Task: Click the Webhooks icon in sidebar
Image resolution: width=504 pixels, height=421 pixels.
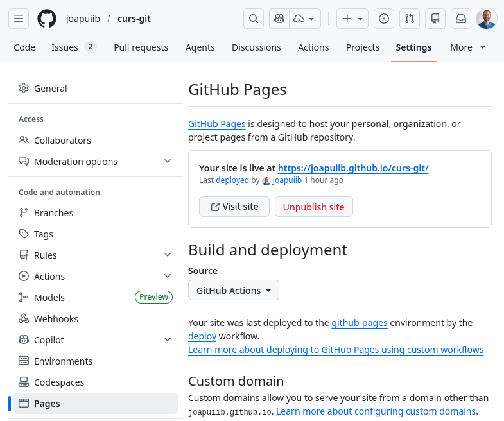Action: coord(24,318)
